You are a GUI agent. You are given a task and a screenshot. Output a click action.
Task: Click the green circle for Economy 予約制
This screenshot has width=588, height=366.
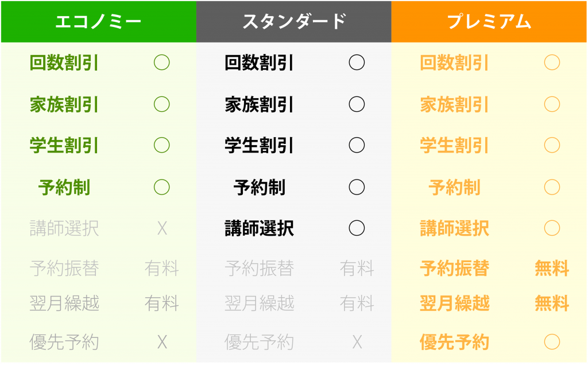(x=161, y=187)
